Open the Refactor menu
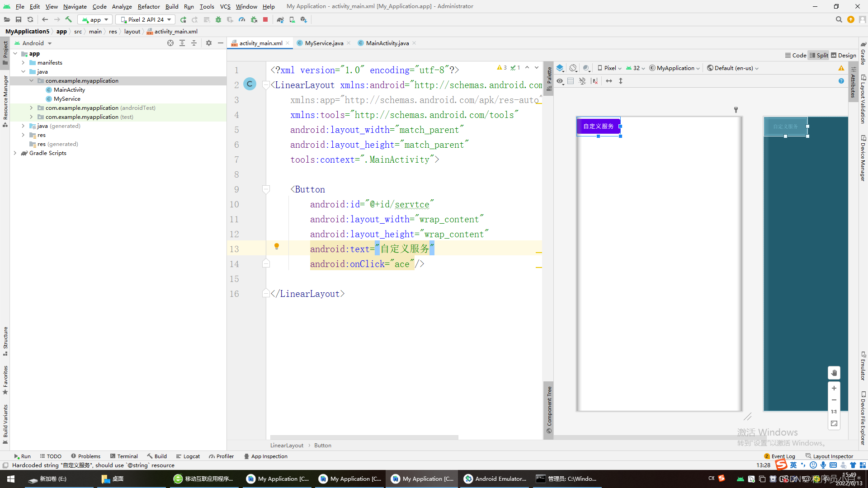868x488 pixels. (x=148, y=6)
